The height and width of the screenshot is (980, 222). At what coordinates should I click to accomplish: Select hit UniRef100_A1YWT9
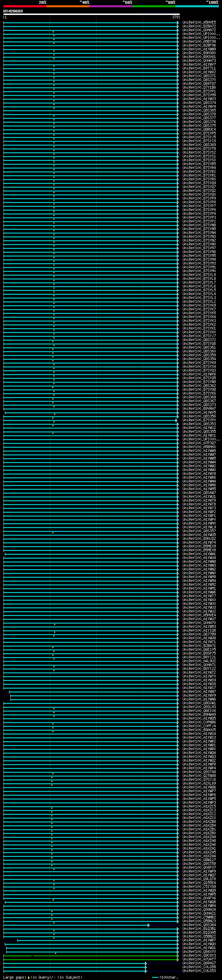[199, 500]
